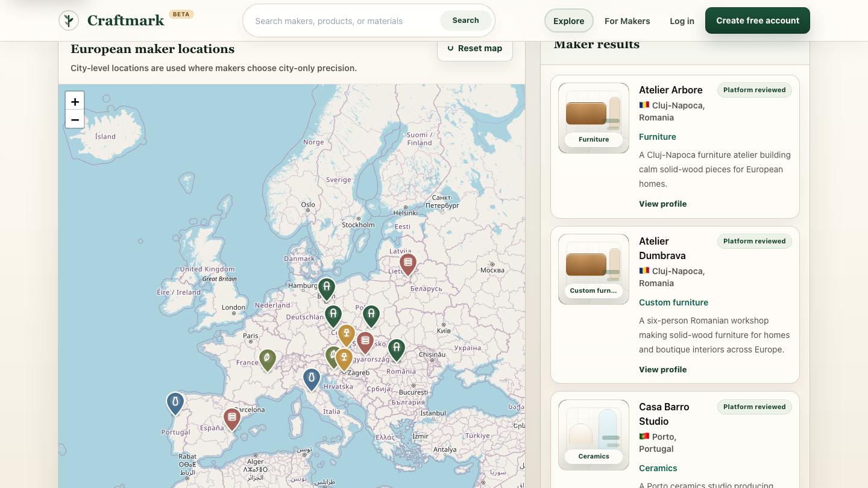Click the Atelier Dumbrava maker name
Screen dimensions: 868x488
pos(662,248)
